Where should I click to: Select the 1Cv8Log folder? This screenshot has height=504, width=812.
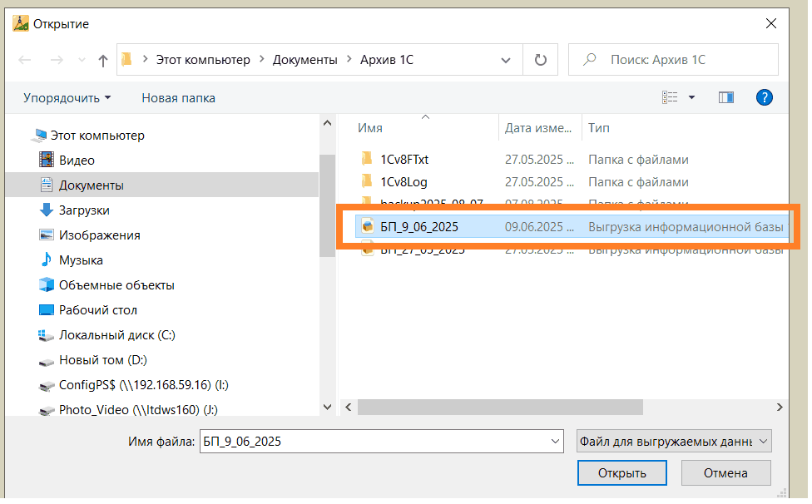point(404,181)
